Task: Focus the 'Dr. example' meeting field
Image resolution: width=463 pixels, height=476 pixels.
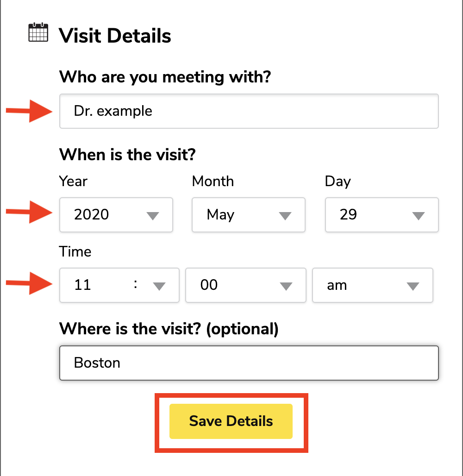Action: [249, 111]
